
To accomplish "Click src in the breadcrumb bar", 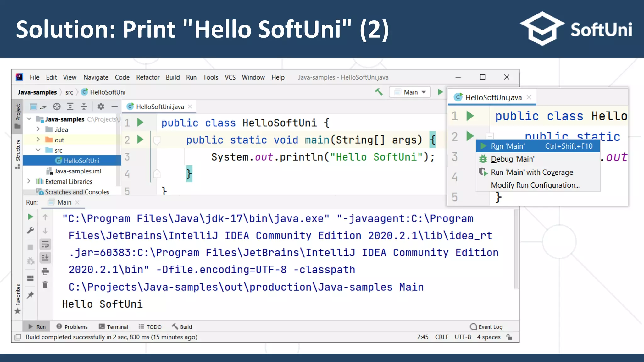I will pos(69,92).
